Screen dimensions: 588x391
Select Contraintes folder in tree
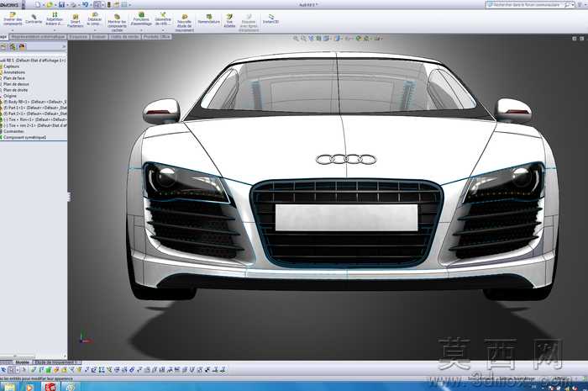tap(13, 131)
